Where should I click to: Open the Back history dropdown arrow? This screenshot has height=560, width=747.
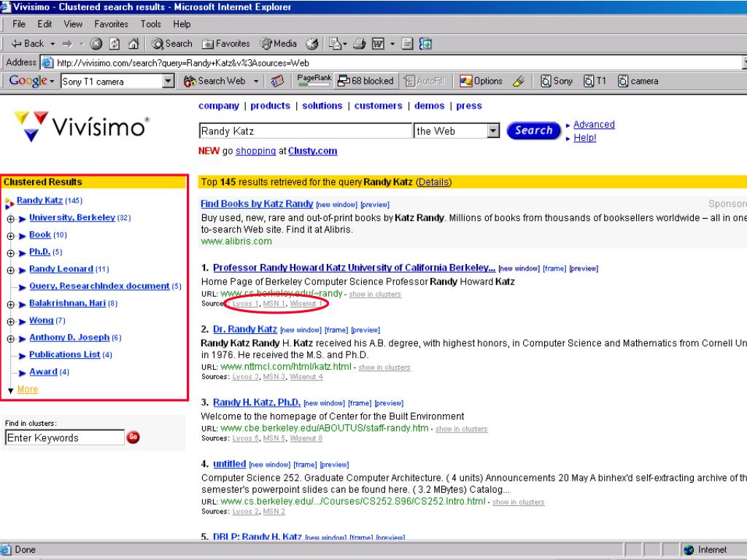[x=53, y=44]
